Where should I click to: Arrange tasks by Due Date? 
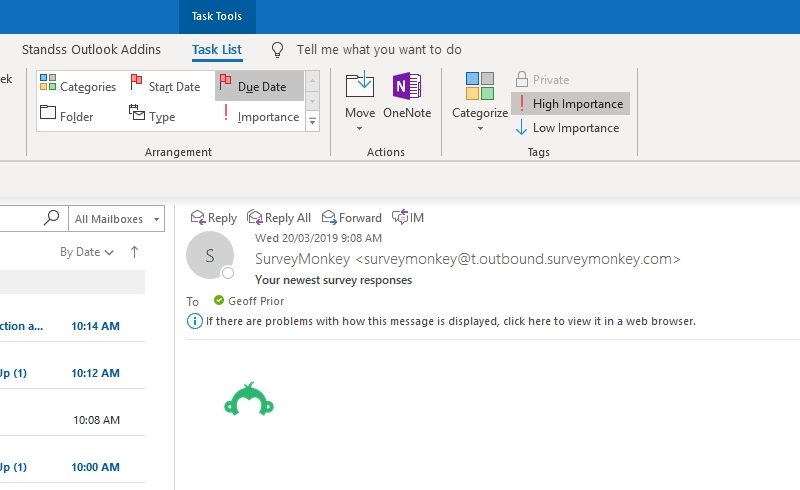[259, 86]
